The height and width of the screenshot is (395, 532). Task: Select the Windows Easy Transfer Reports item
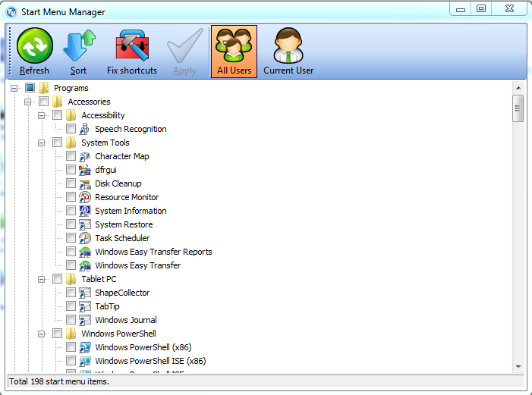point(153,252)
